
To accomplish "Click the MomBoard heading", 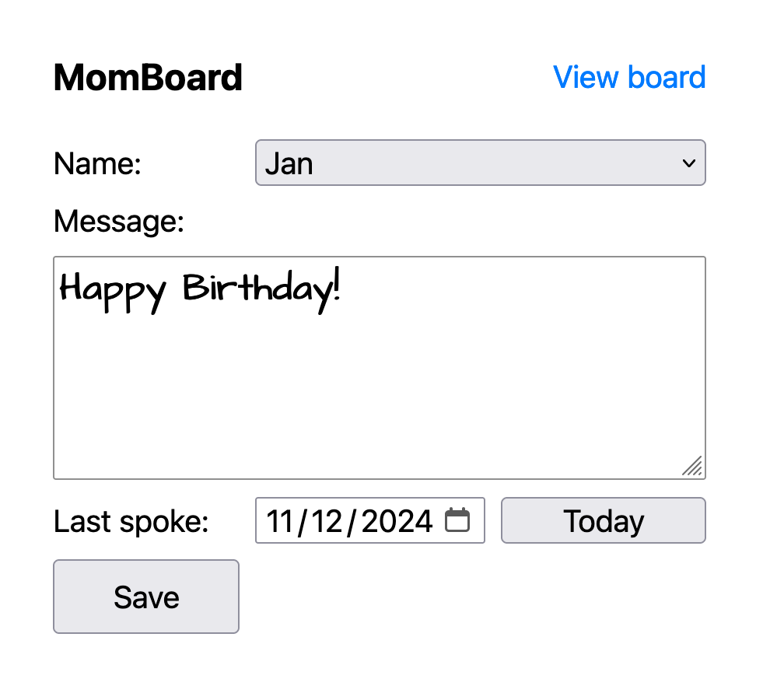I will click(x=148, y=77).
